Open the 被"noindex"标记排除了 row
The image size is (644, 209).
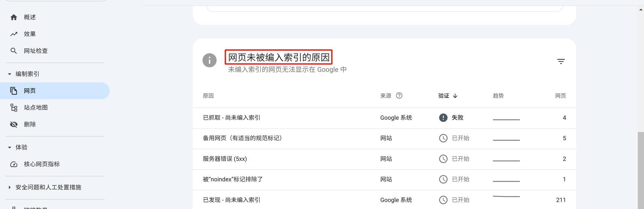[384, 180]
